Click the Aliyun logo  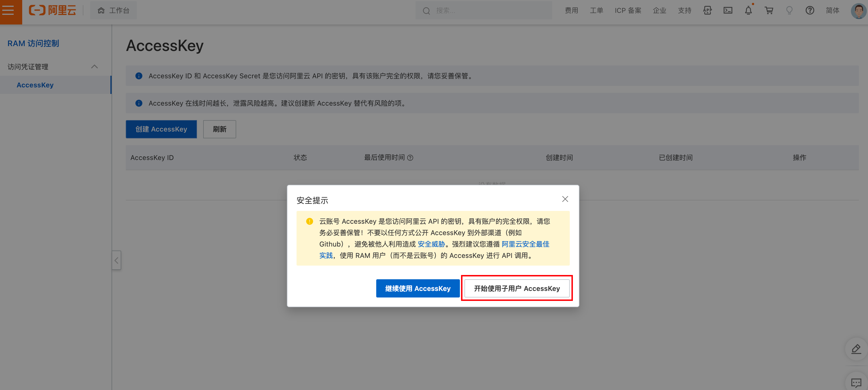point(53,10)
